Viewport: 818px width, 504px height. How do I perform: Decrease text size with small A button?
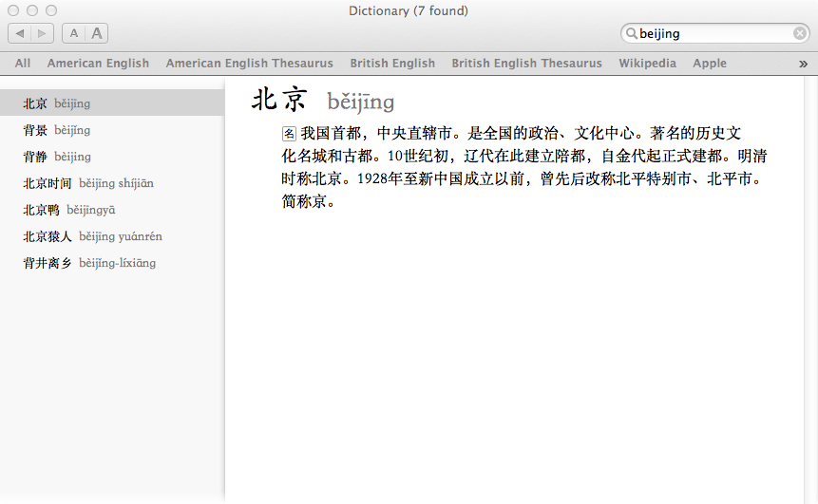pos(73,33)
